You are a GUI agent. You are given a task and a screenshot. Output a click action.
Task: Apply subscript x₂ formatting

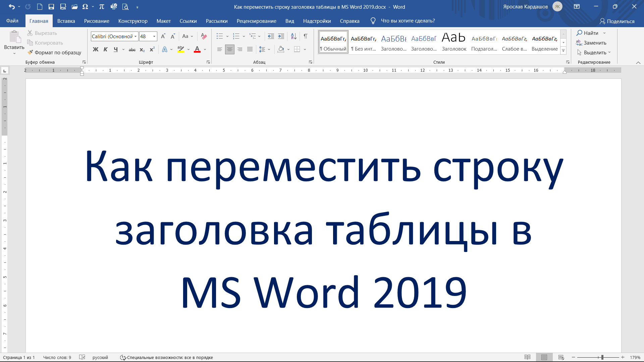(142, 50)
